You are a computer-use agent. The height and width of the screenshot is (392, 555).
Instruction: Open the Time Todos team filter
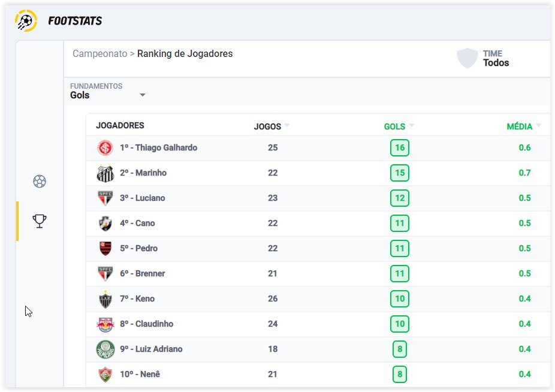click(x=496, y=58)
